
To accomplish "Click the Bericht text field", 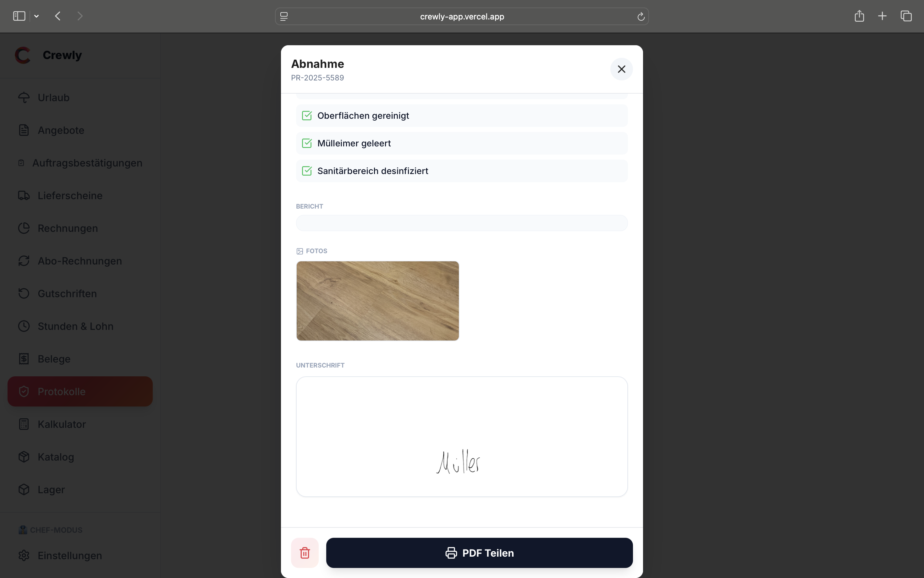I will click(462, 223).
